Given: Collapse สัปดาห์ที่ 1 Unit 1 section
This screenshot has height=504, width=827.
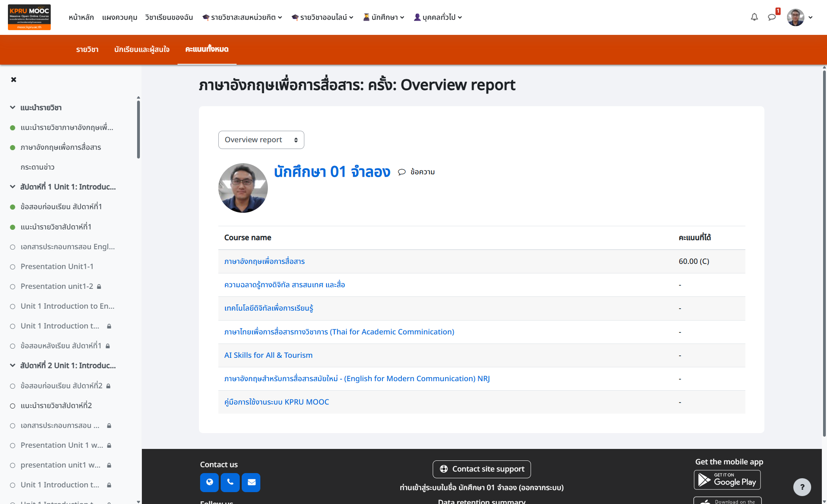Looking at the screenshot, I should coord(13,187).
